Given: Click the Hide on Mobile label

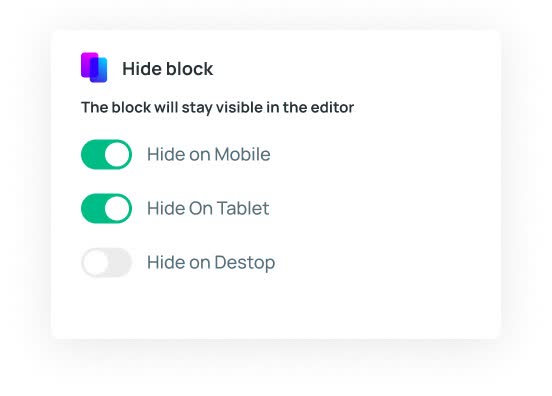Looking at the screenshot, I should pyautogui.click(x=208, y=154).
